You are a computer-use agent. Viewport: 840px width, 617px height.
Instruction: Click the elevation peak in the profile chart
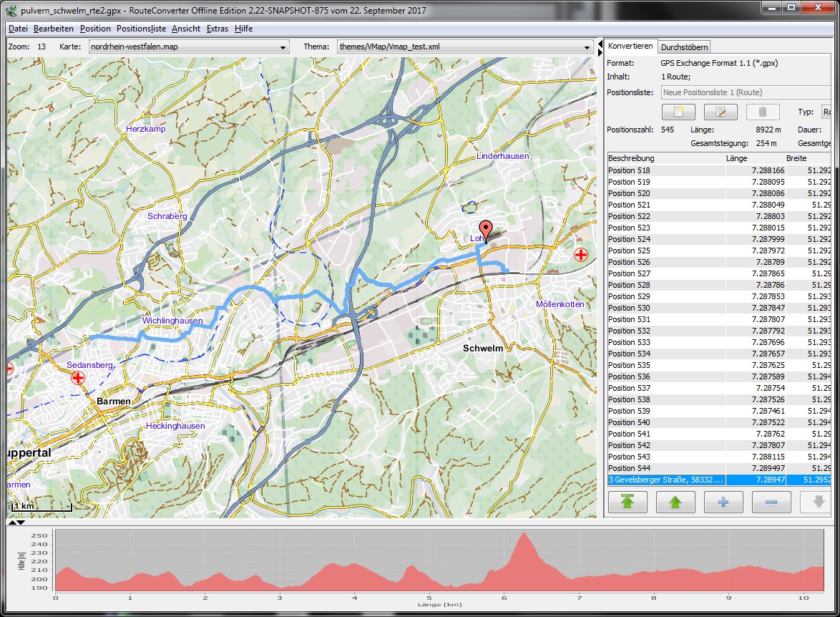[525, 535]
